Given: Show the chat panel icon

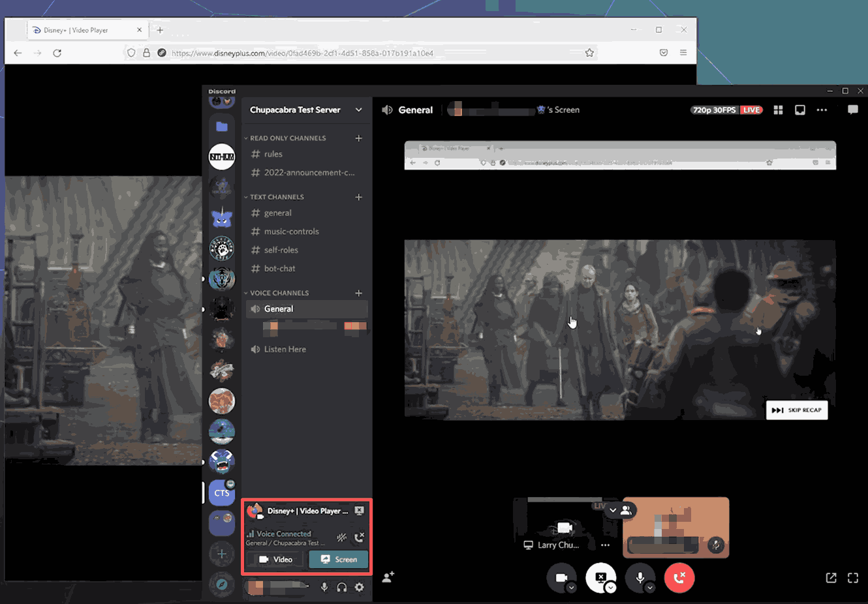Looking at the screenshot, I should [x=852, y=110].
